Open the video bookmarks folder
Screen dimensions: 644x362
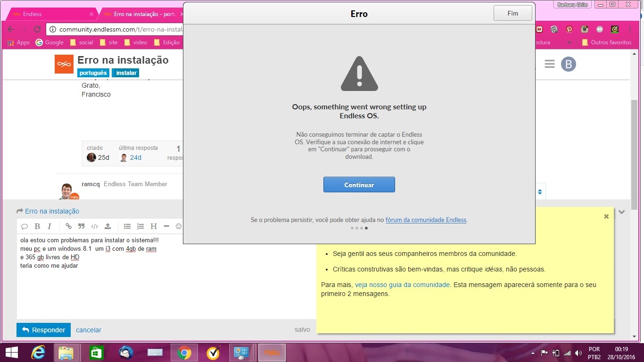(136, 42)
